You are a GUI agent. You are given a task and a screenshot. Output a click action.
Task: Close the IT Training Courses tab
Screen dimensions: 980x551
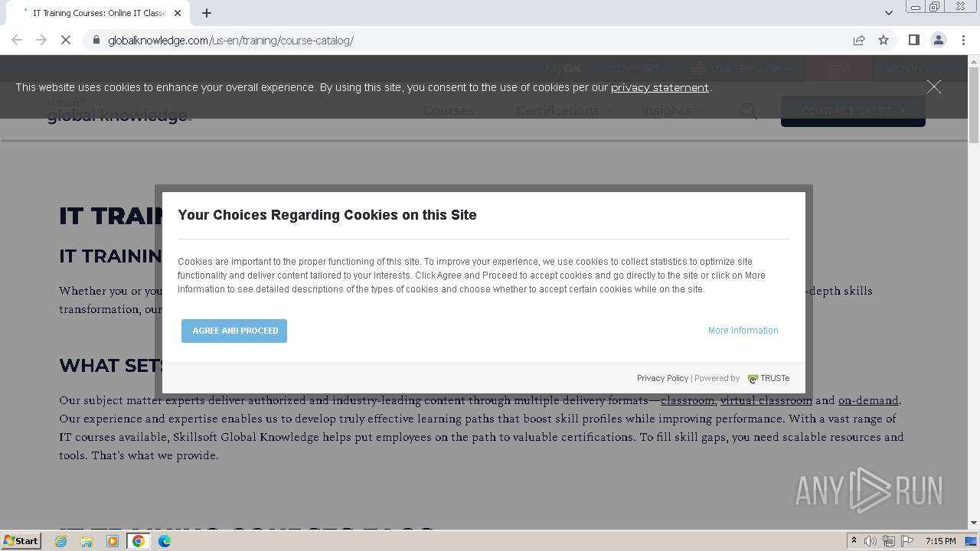[x=177, y=13]
